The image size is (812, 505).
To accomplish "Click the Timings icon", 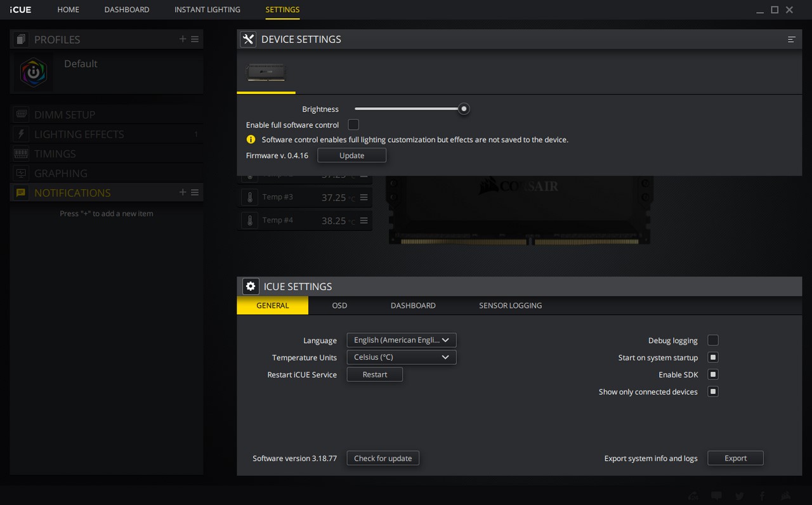I will tap(21, 154).
